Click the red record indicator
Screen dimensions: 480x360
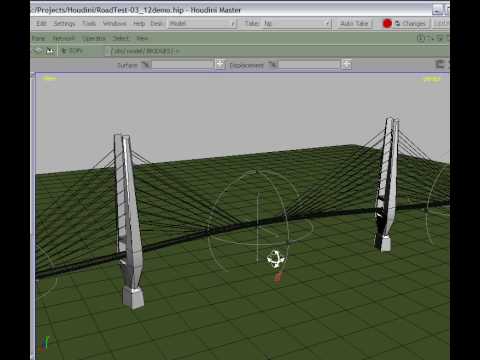[387, 23]
